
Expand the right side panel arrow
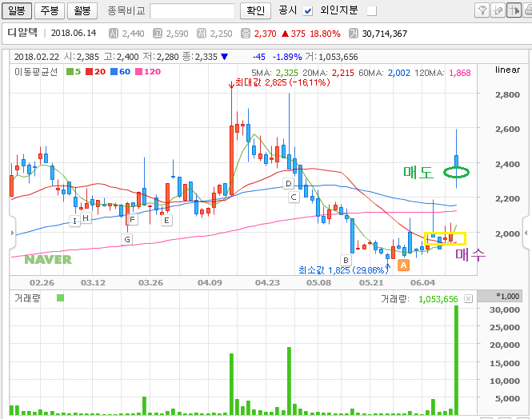click(526, 233)
